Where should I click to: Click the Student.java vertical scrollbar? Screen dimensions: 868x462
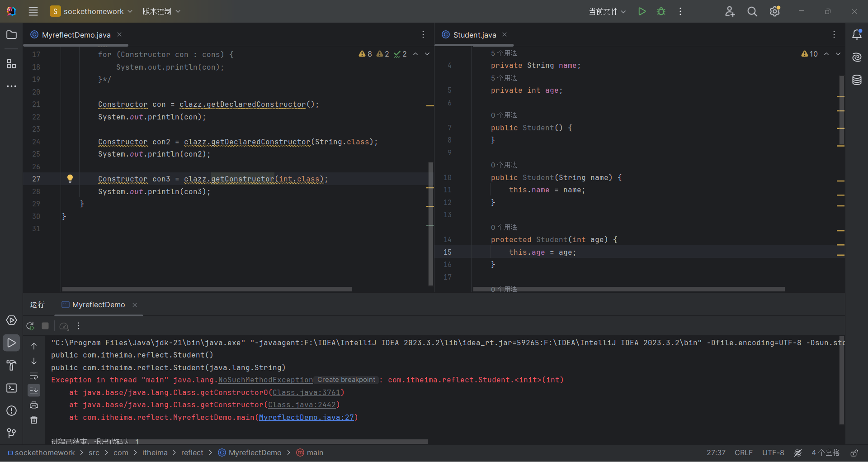coord(842,111)
